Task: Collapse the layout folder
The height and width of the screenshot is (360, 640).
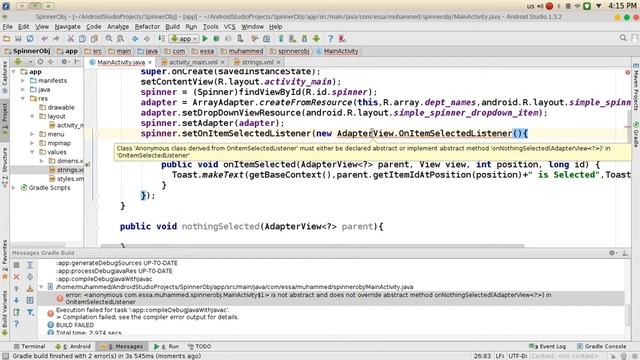Action: coord(32,117)
